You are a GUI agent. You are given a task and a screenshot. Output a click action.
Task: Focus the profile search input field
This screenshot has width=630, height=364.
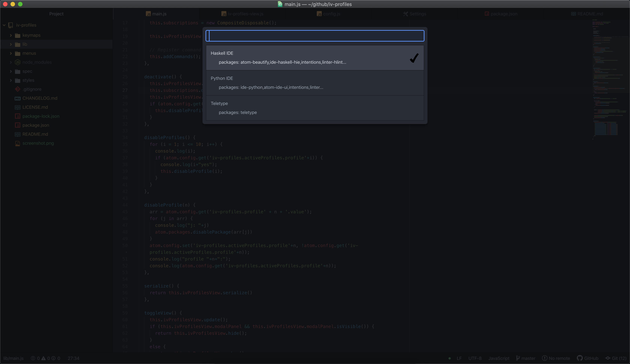[x=314, y=36]
